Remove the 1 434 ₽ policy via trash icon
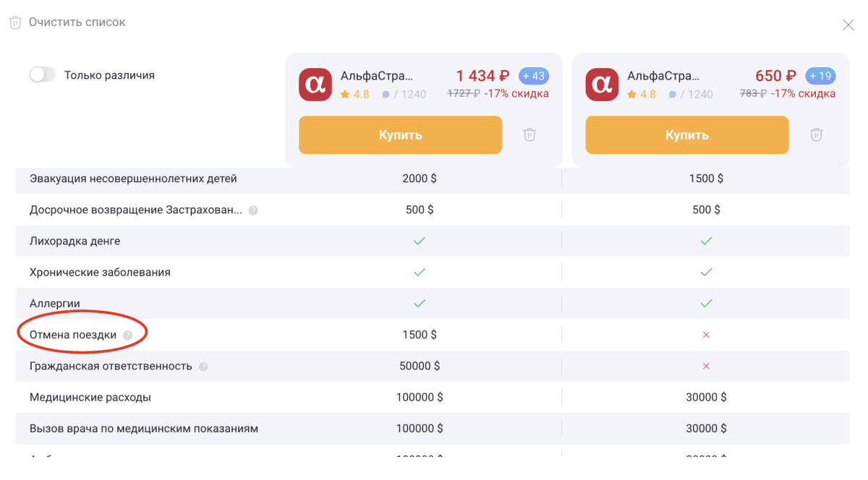This screenshot has height=480, width=868. point(529,134)
